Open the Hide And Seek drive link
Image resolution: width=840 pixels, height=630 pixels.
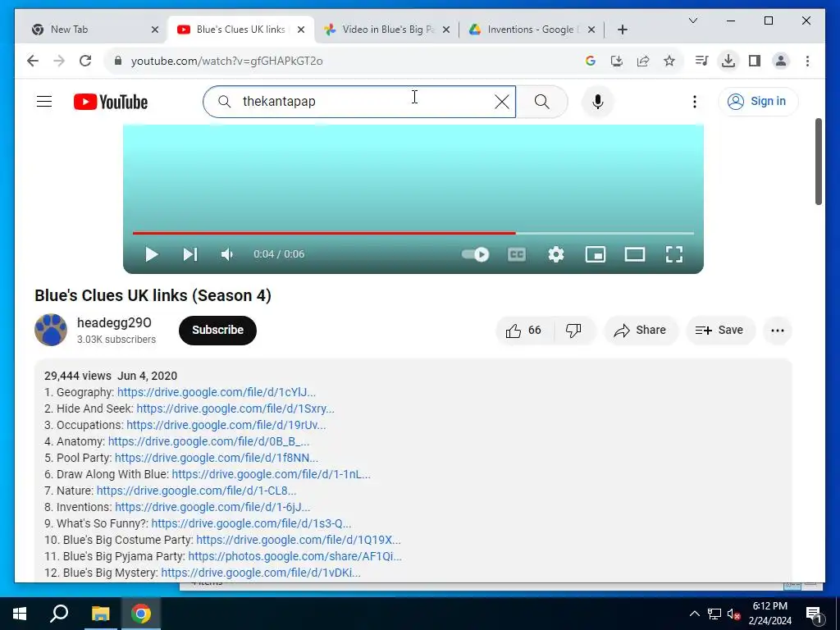[x=235, y=409]
